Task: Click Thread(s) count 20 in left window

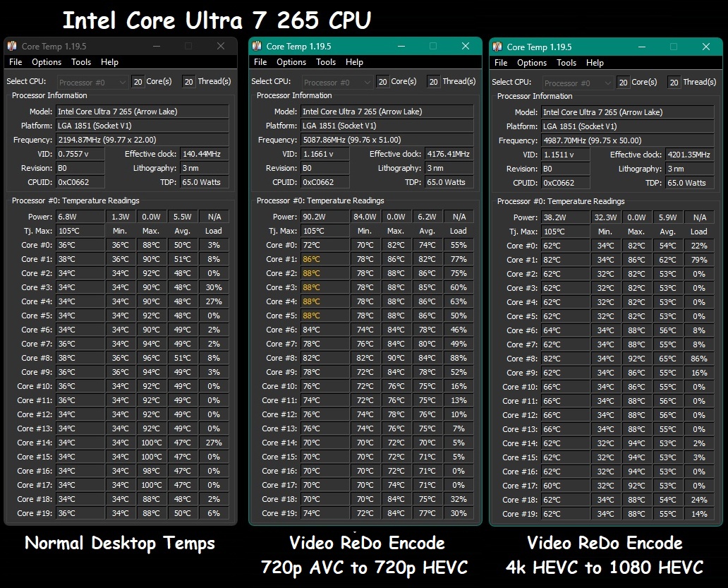Action: [x=188, y=82]
